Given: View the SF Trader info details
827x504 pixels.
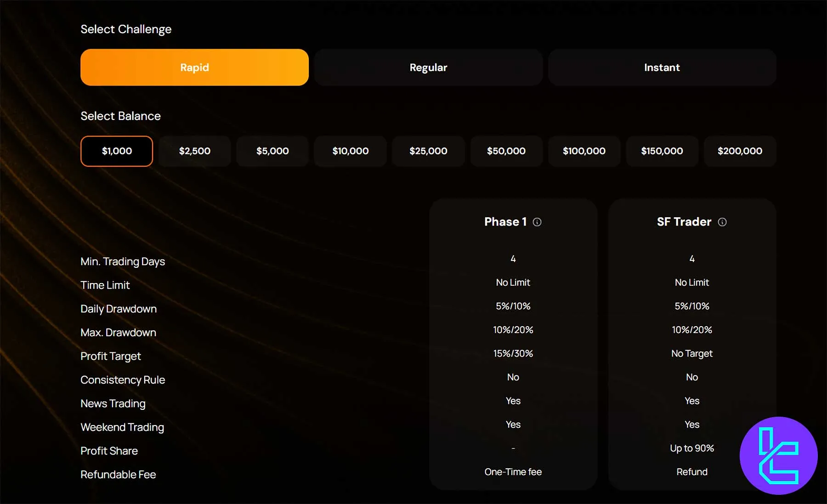Looking at the screenshot, I should click(x=723, y=222).
